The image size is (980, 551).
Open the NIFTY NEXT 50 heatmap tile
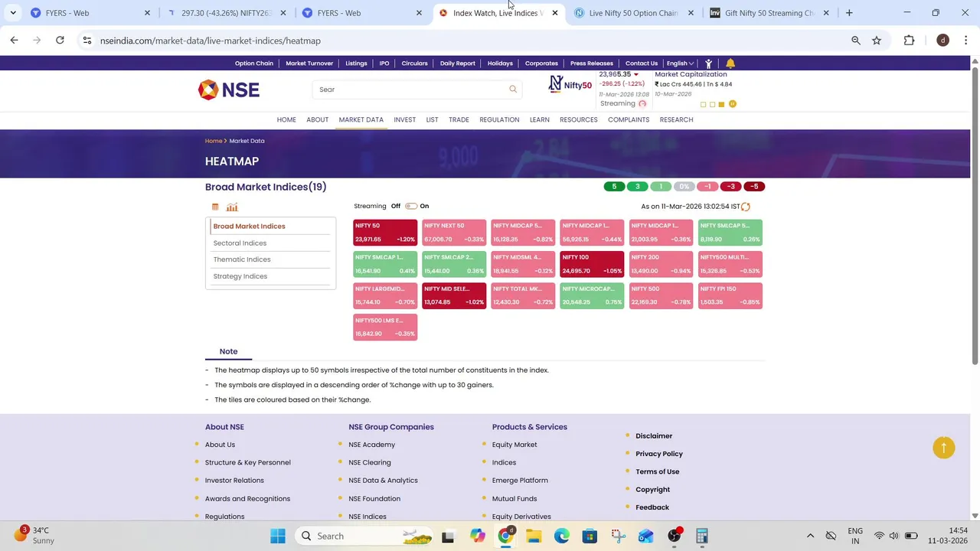pyautogui.click(x=454, y=233)
